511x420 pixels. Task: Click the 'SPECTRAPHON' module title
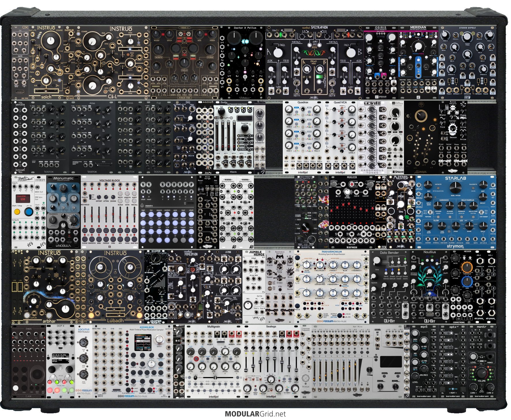(x=319, y=28)
